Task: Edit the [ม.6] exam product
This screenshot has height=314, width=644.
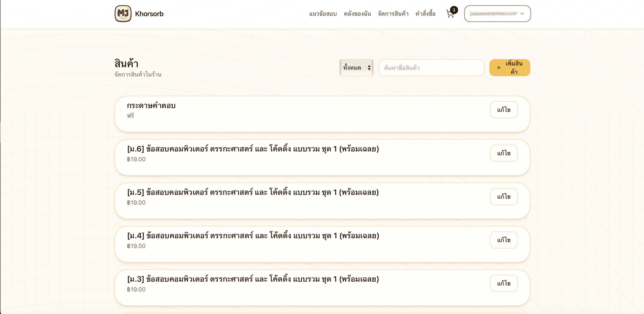Action: click(503, 153)
